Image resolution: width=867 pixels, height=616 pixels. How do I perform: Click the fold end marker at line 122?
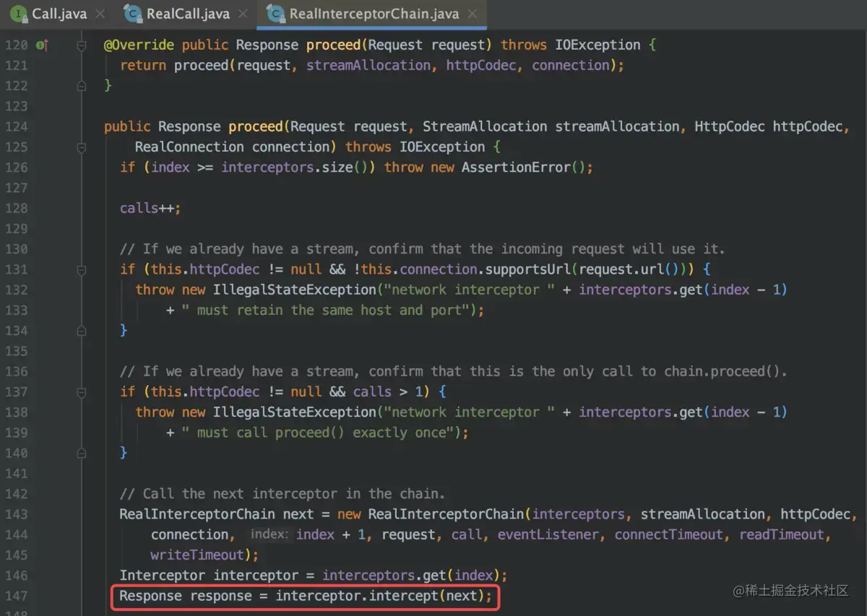click(x=82, y=86)
